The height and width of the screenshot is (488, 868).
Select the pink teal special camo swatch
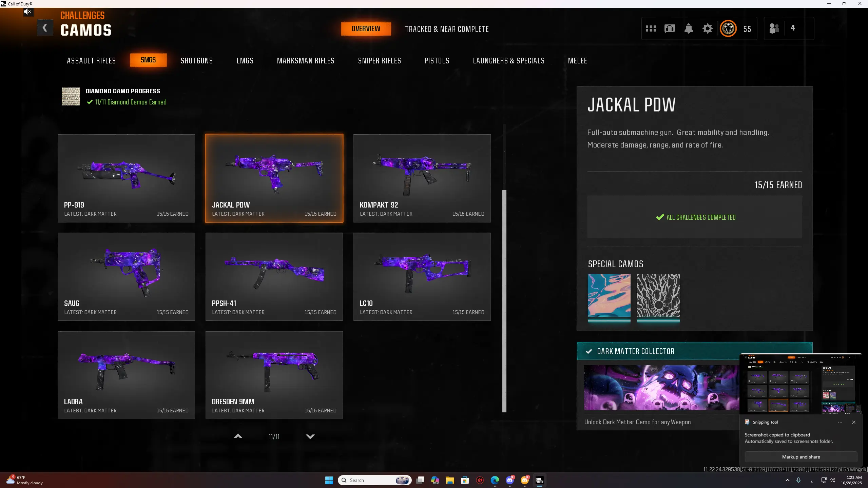(609, 295)
